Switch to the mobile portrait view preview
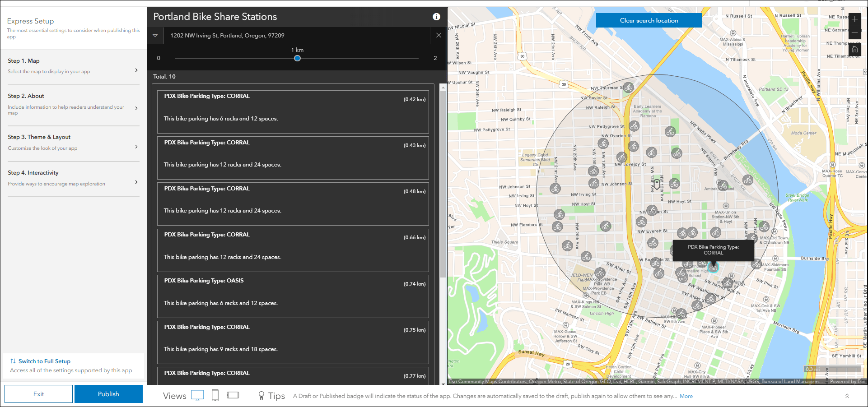 pyautogui.click(x=215, y=395)
